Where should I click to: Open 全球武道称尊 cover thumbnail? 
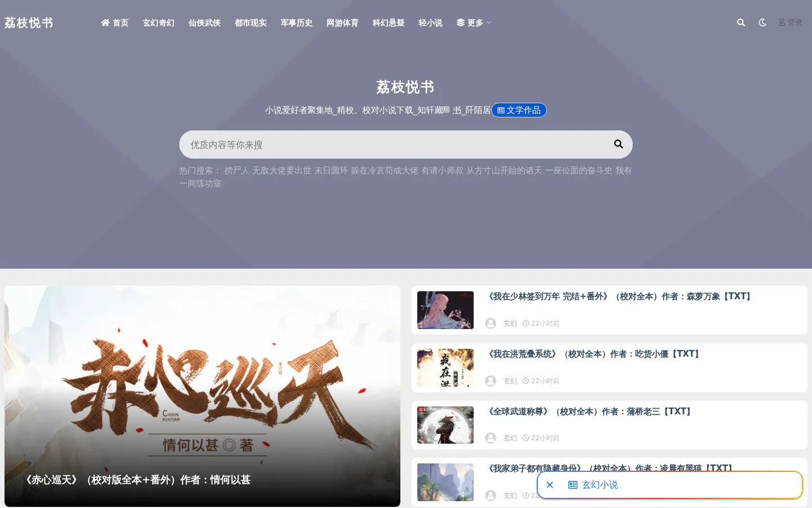tap(445, 425)
